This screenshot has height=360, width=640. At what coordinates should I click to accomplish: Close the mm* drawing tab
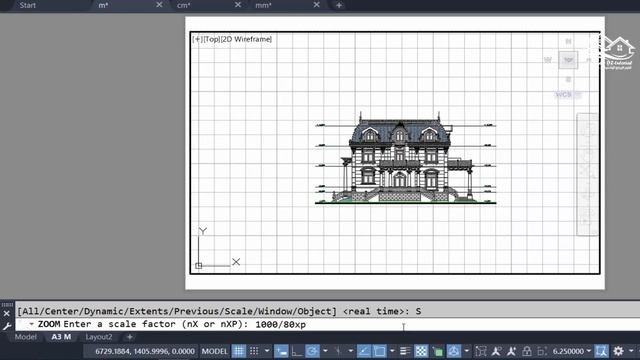tap(316, 5)
